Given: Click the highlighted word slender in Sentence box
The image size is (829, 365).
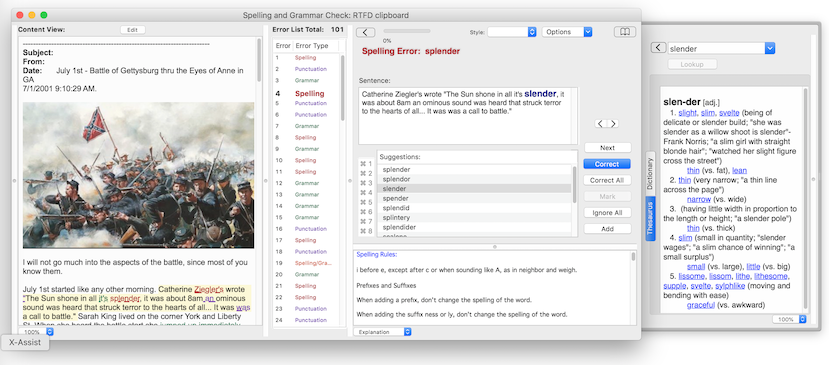Looking at the screenshot, I should [540, 94].
